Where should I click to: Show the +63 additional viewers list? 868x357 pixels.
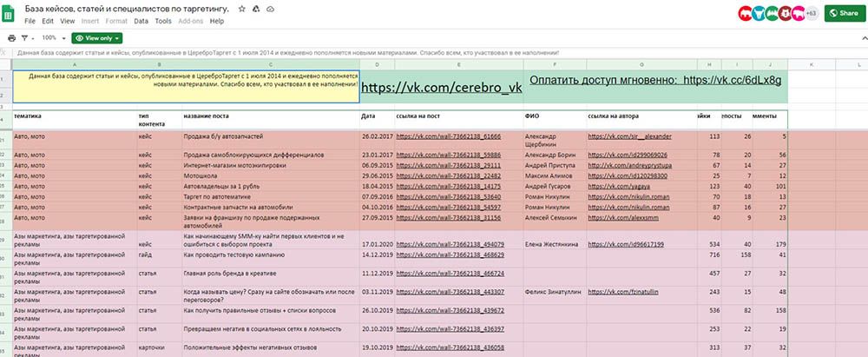coord(812,13)
